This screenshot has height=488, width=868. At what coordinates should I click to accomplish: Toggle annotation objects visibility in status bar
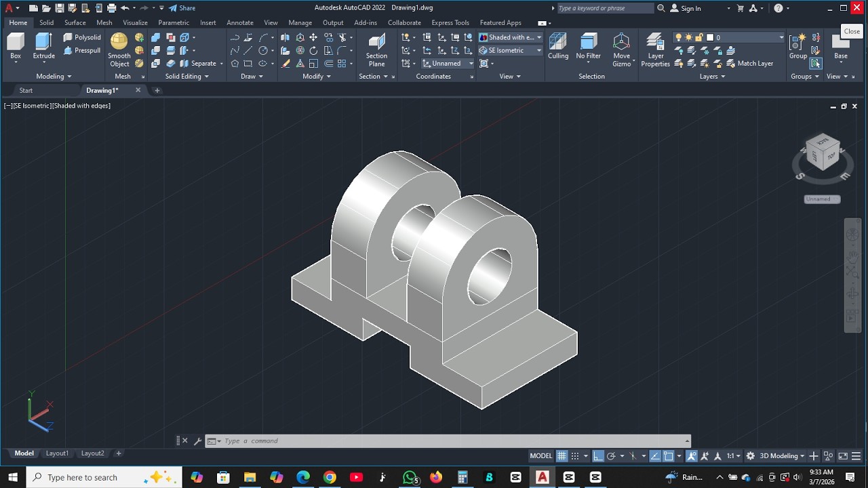[x=692, y=455]
